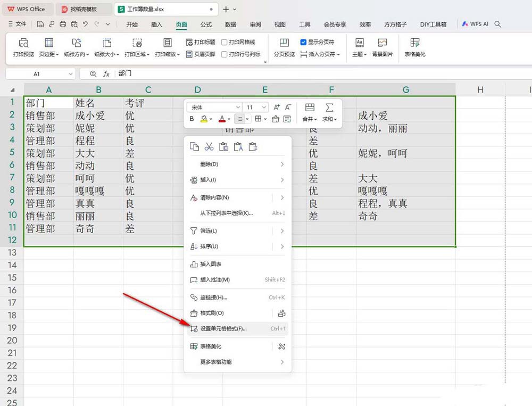Uncheck the Show Page Breaks (显示分页符) checkbox
The width and height of the screenshot is (532, 406).
(303, 42)
